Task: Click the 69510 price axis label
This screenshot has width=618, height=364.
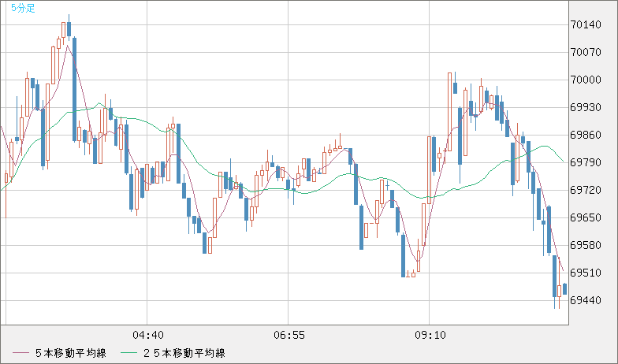Action: point(586,273)
